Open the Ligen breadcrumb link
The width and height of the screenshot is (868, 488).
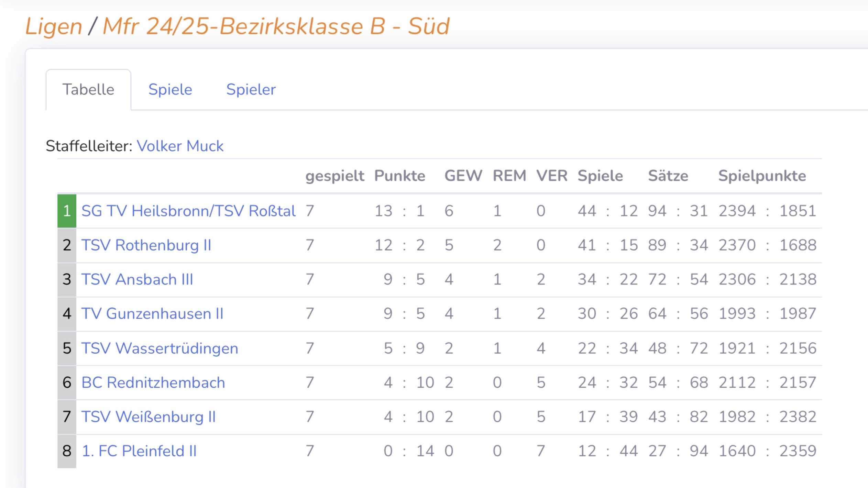tap(54, 26)
